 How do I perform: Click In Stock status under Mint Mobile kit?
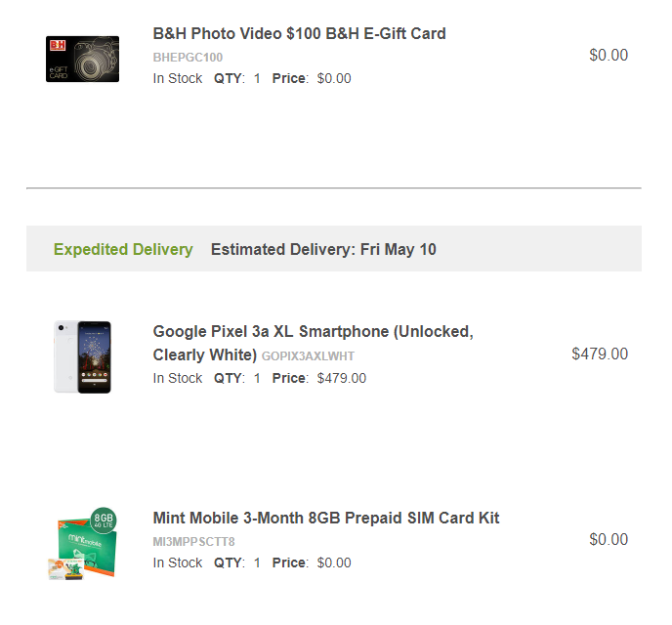tap(178, 562)
